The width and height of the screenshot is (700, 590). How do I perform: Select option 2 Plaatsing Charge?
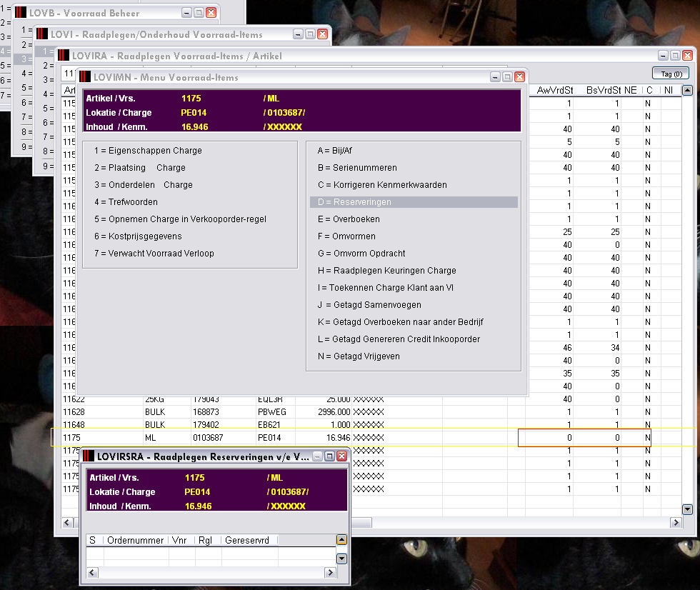point(140,168)
